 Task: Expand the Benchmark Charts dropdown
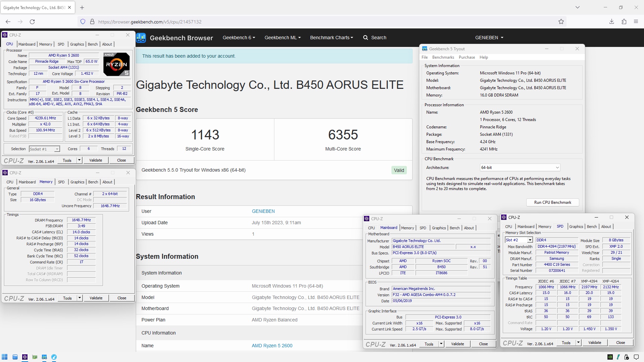[331, 38]
